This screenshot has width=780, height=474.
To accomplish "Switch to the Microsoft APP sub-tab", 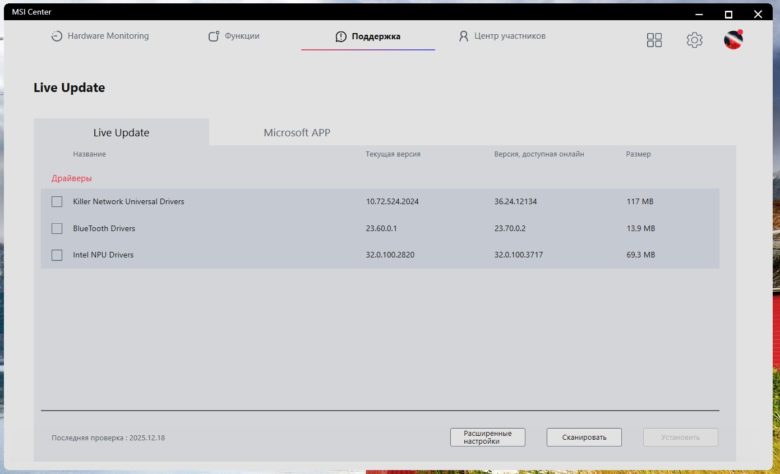I will pos(297,132).
